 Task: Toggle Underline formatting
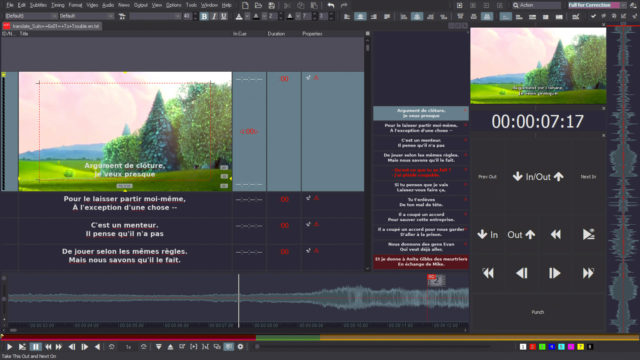coord(224,16)
